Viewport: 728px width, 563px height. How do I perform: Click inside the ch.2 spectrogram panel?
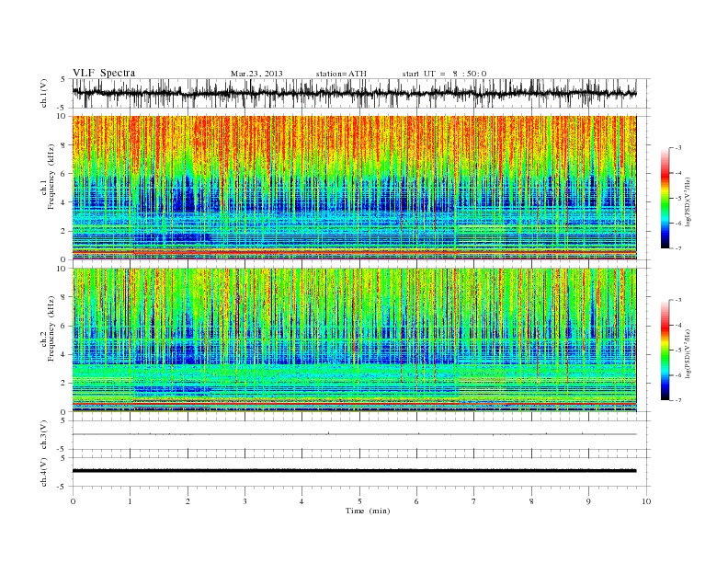354,339
